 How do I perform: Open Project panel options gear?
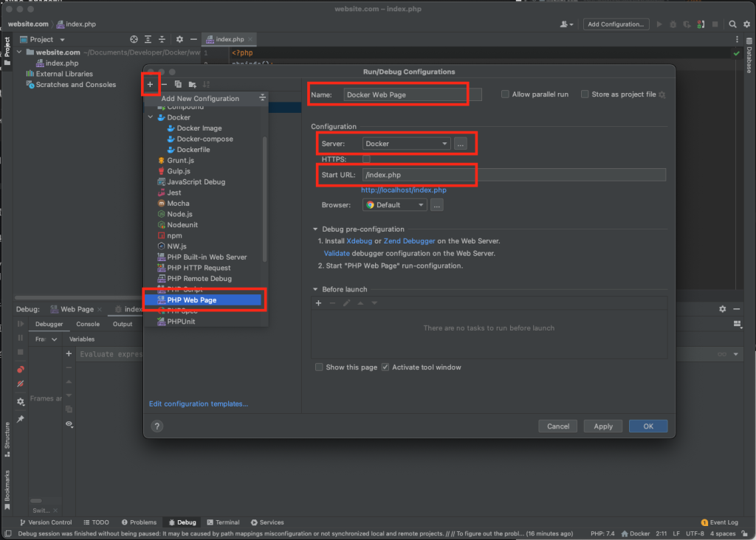[x=179, y=40]
